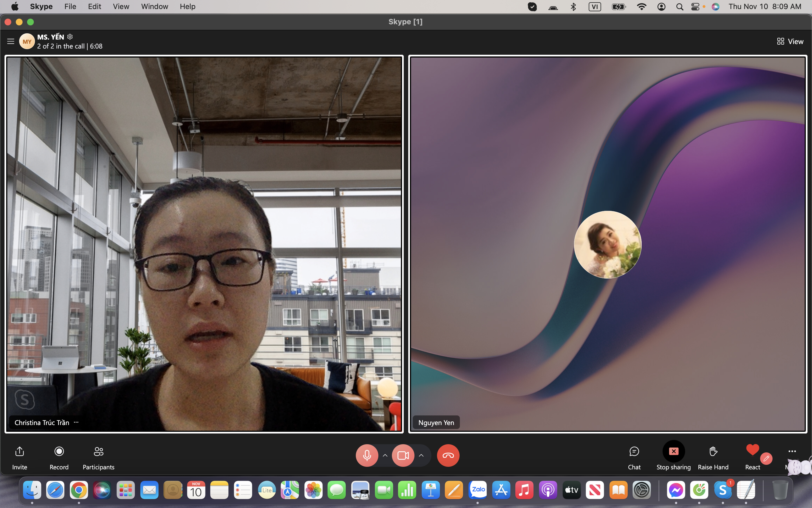Select Christina Trúc Trần's video tile
The width and height of the screenshot is (812, 508).
click(204, 244)
